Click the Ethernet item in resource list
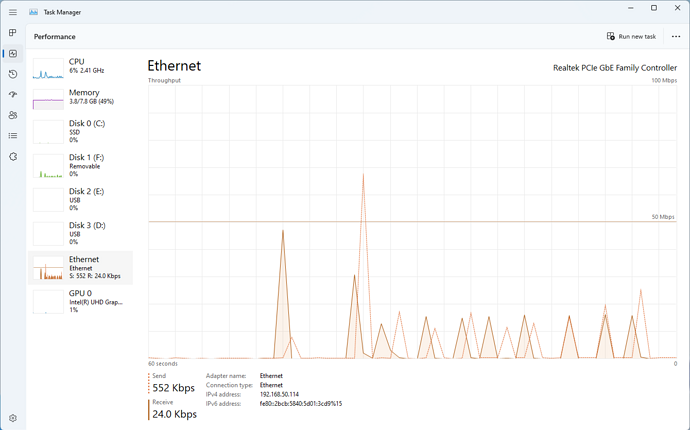Image resolution: width=690 pixels, height=430 pixels. (82, 267)
